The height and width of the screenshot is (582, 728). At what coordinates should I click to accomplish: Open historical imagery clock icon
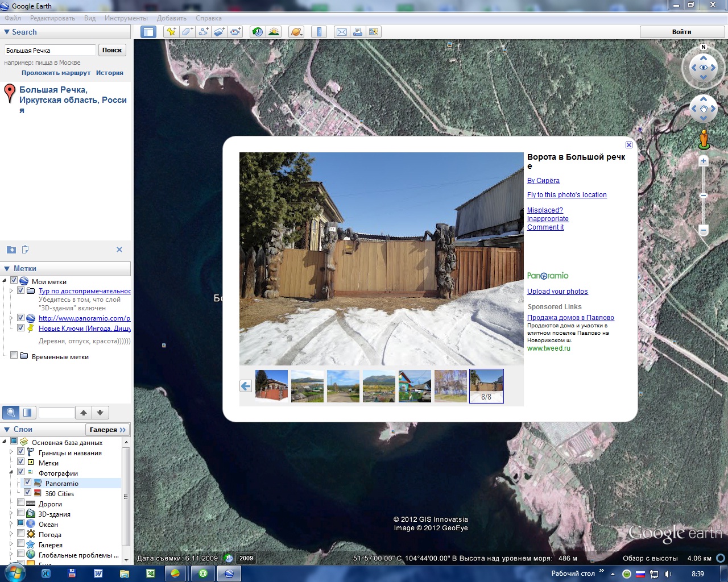pyautogui.click(x=258, y=32)
